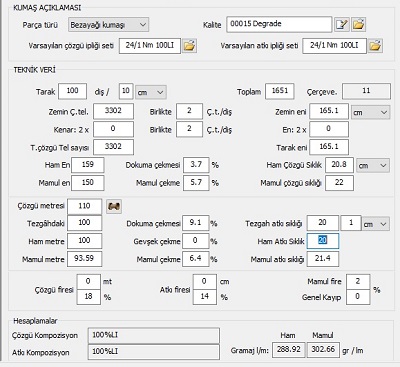
Task: Click the Mamul çözgü sıklığı field 22
Action: 339,183
